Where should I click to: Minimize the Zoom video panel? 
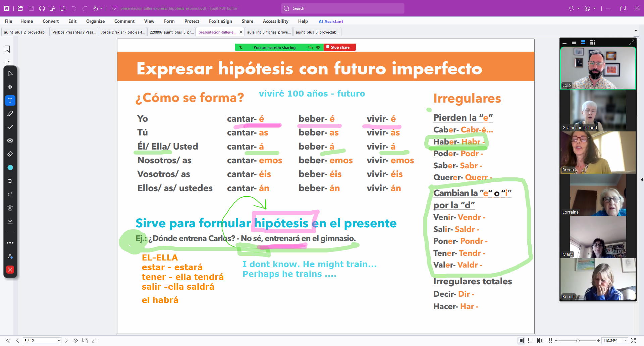coord(565,43)
